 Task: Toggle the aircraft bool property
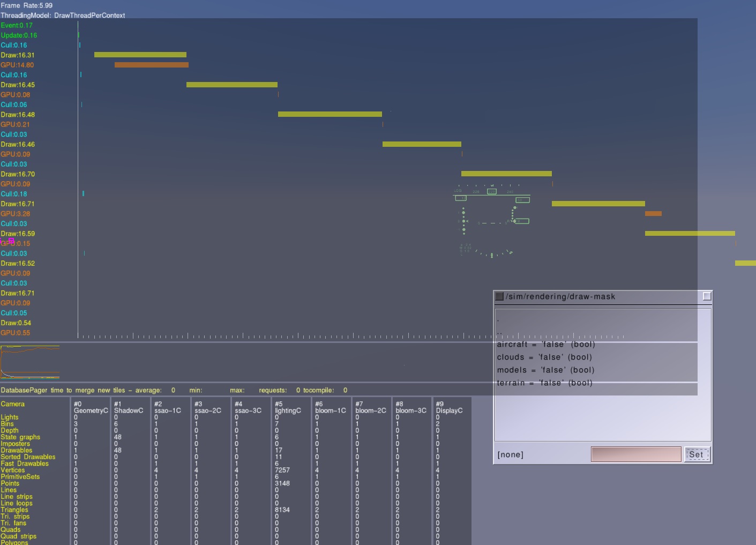545,345
